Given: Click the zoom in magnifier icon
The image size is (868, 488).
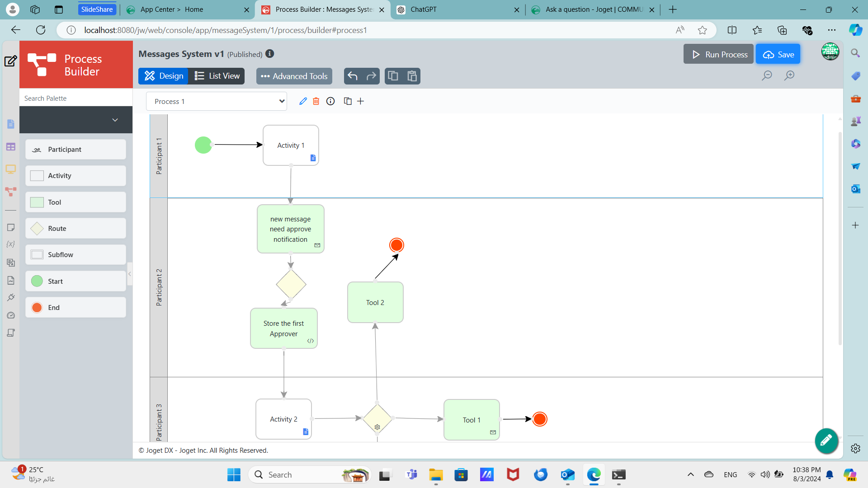Looking at the screenshot, I should pos(789,75).
